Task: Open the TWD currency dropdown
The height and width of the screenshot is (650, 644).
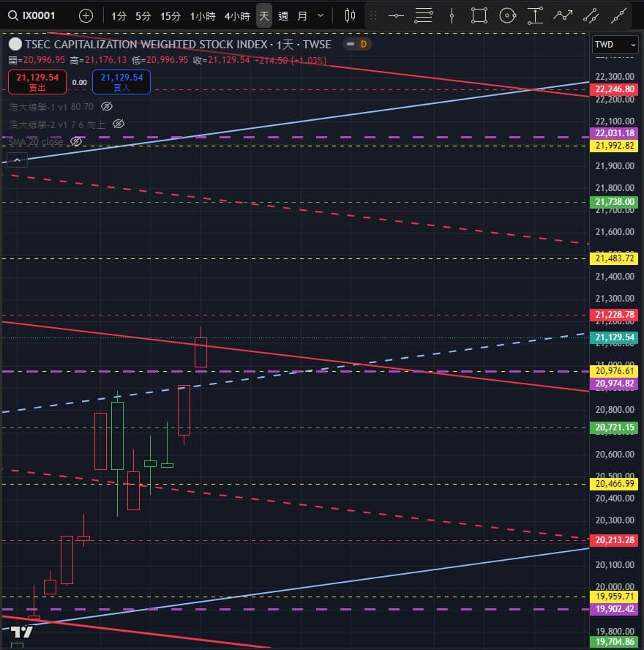Action: 615,45
